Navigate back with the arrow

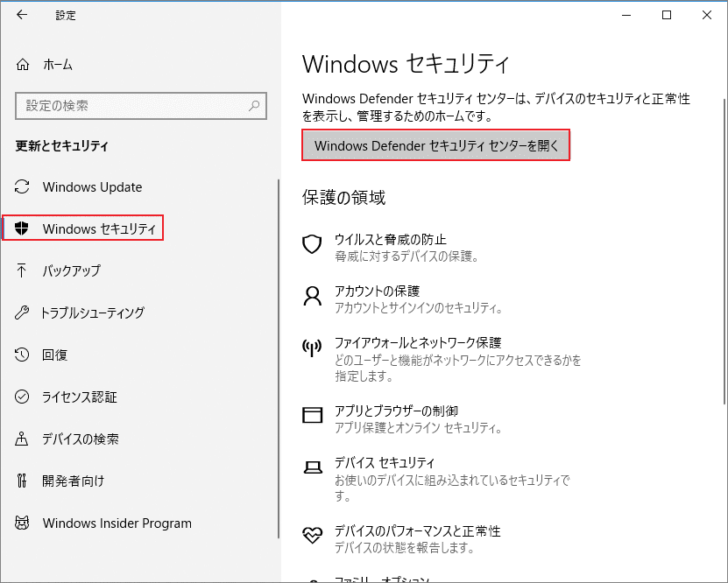tap(19, 15)
